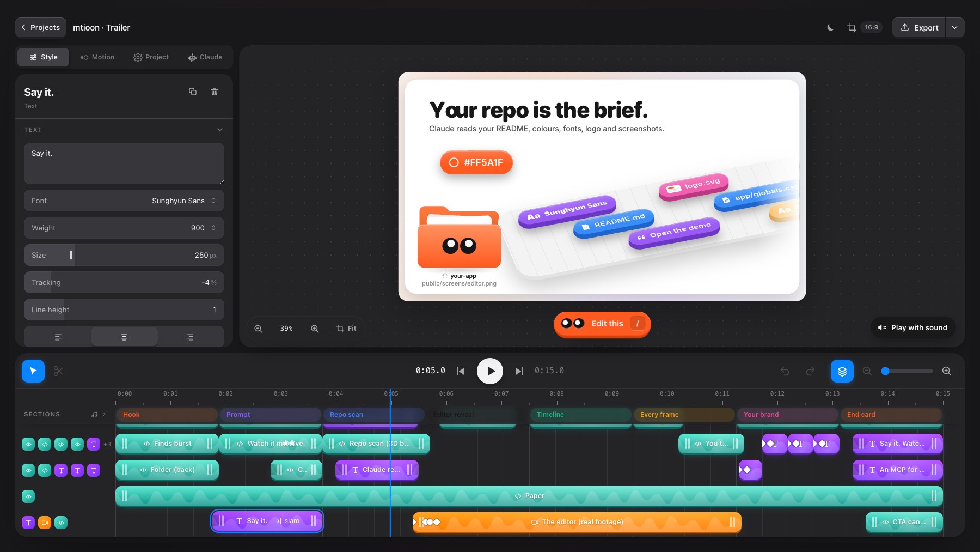The image size is (980, 552).
Task: Duplicate the Say it. text element
Action: pyautogui.click(x=193, y=92)
